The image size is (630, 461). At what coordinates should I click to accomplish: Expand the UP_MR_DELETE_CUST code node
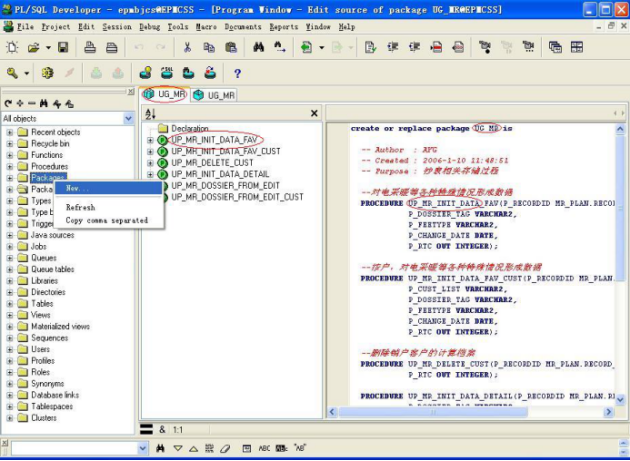tap(150, 163)
